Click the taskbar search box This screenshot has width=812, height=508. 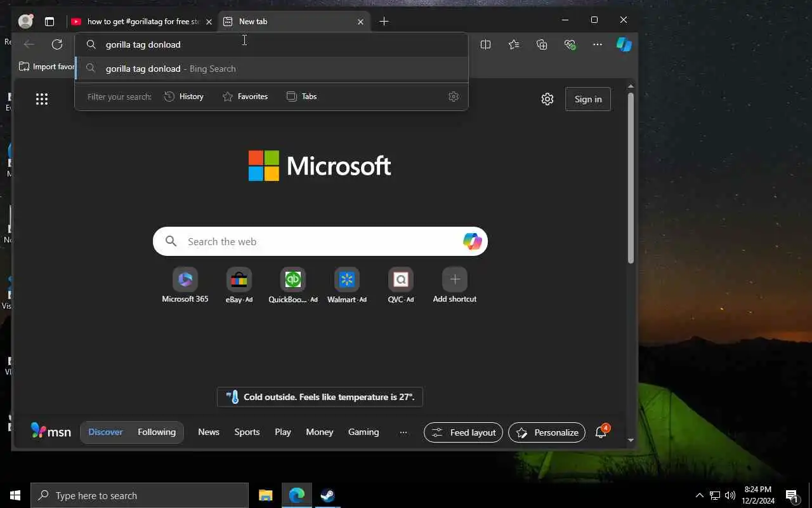pyautogui.click(x=140, y=495)
